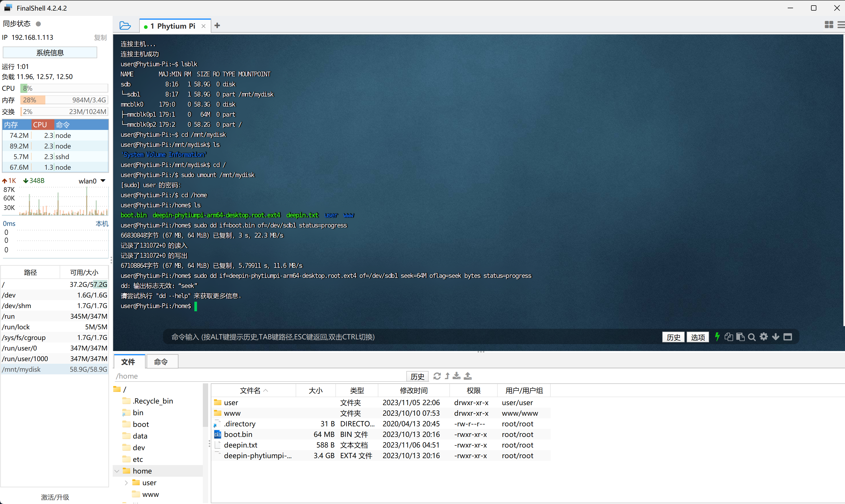Click the 选项 button in terminal bar
This screenshot has height=504, width=845.
[x=698, y=337]
